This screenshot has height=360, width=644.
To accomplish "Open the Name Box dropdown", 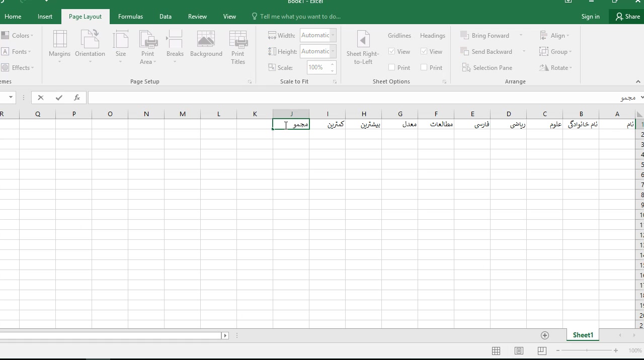I will point(11,98).
